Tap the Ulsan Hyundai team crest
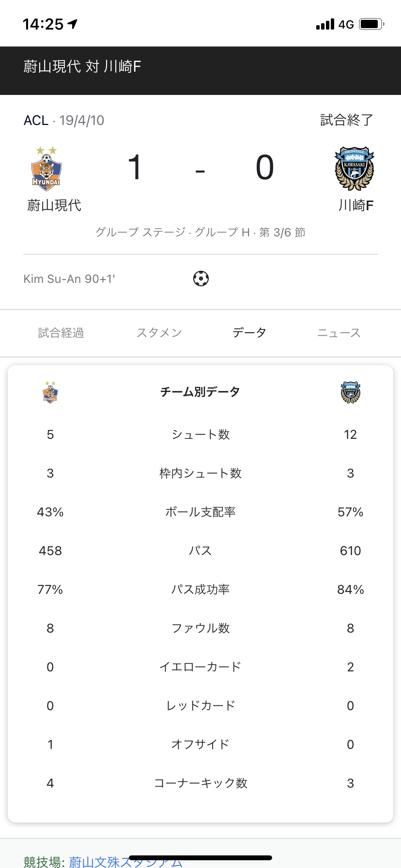Viewport: 401px width, 868px height. [x=46, y=169]
